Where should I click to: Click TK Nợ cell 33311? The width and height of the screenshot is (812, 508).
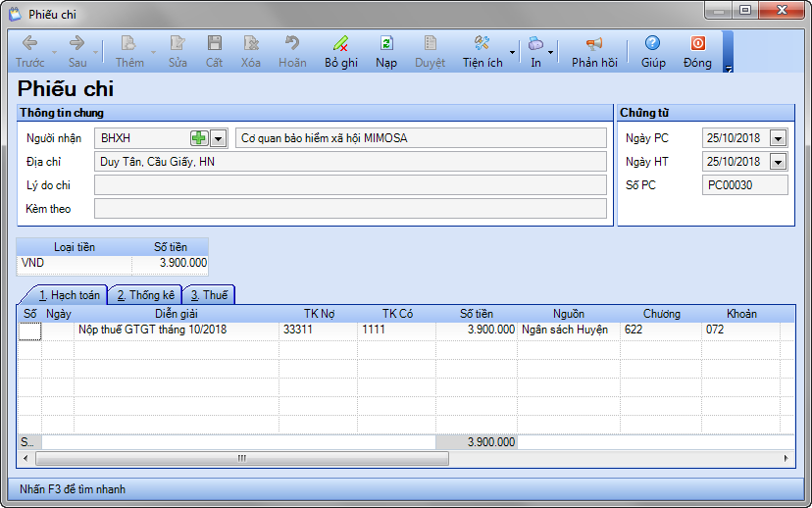318,330
